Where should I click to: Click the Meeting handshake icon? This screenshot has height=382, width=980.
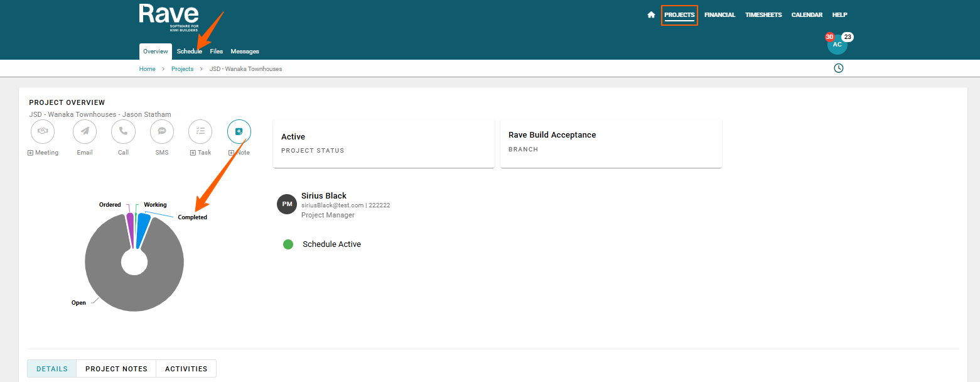(x=43, y=131)
